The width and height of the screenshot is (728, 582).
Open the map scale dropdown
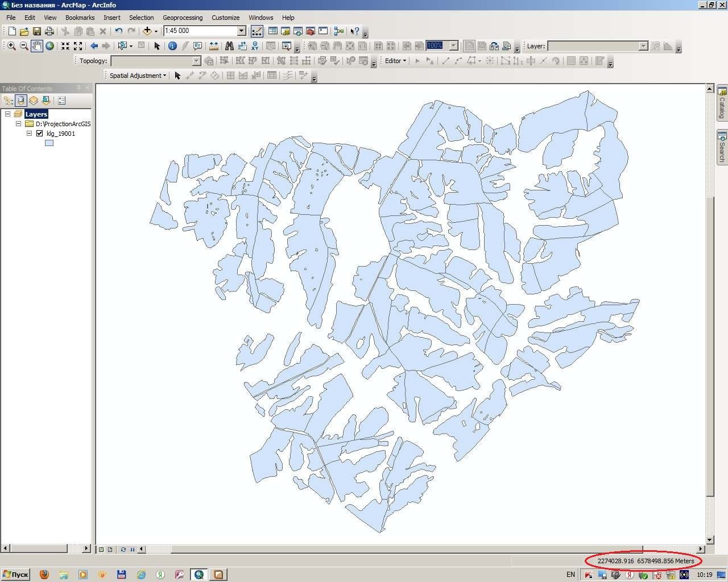click(x=241, y=31)
